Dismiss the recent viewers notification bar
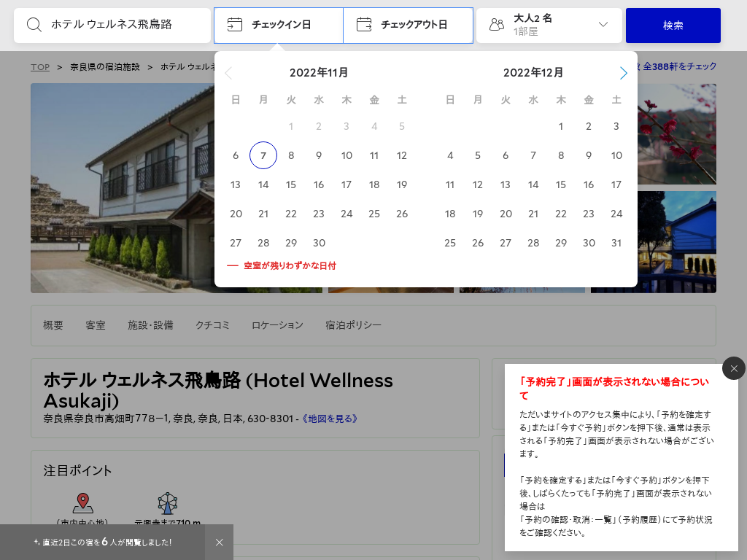Viewport: 747px width, 560px height. pos(219,542)
